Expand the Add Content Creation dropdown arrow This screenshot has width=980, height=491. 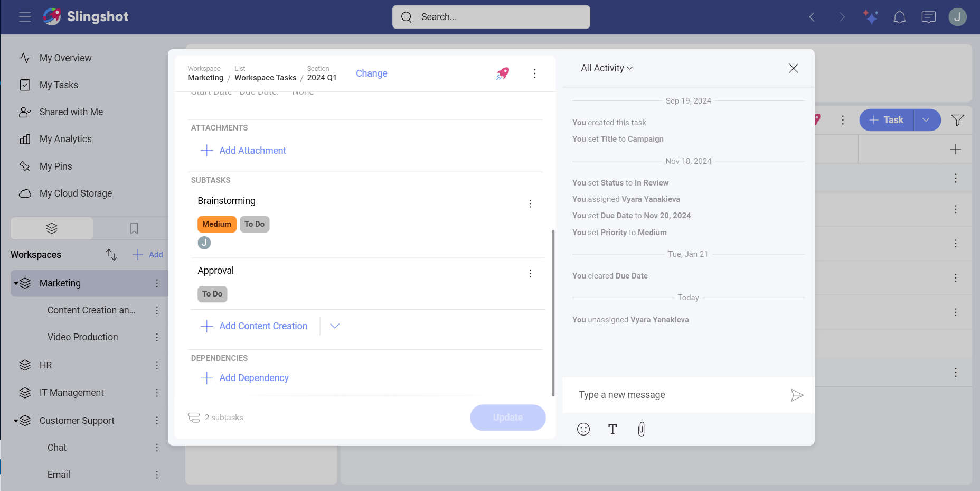coord(334,326)
